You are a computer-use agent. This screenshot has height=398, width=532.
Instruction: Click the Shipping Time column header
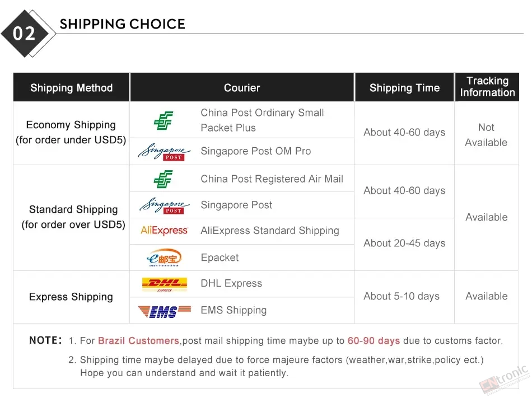tap(404, 87)
